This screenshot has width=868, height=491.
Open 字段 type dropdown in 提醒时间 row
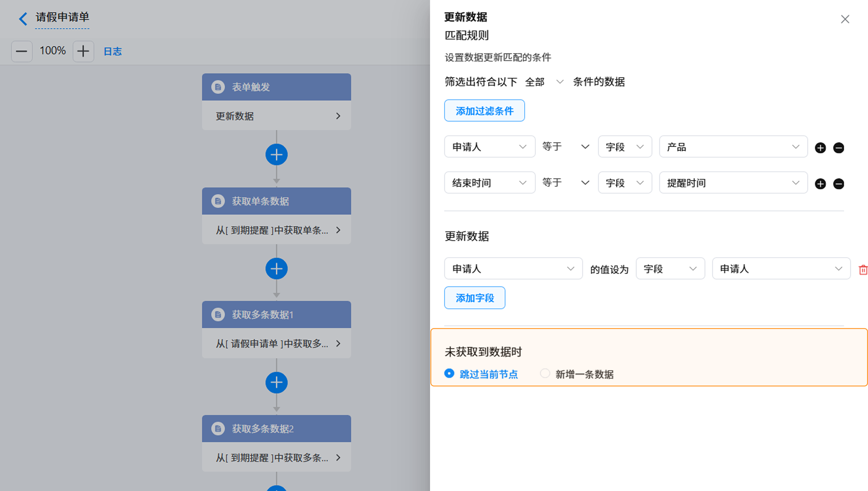click(x=625, y=183)
